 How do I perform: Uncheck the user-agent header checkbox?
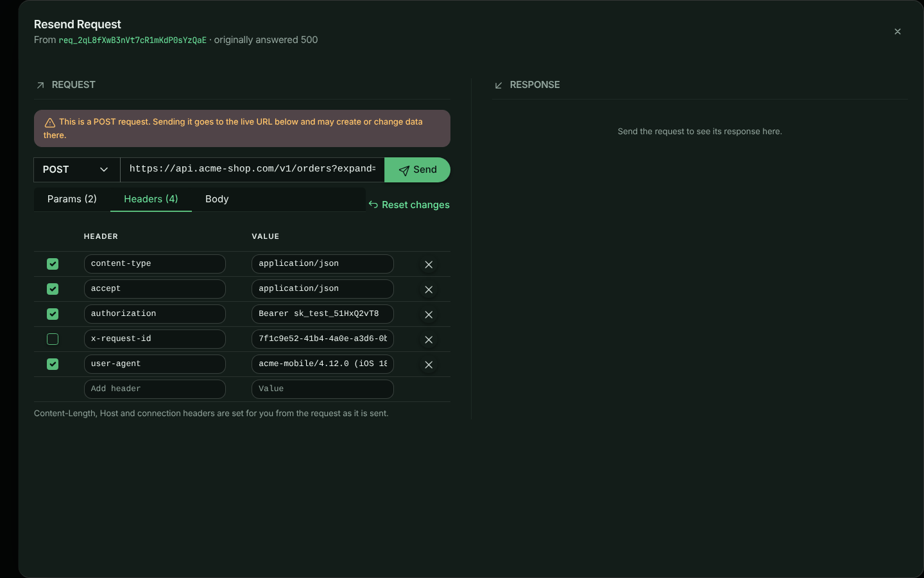pos(53,364)
